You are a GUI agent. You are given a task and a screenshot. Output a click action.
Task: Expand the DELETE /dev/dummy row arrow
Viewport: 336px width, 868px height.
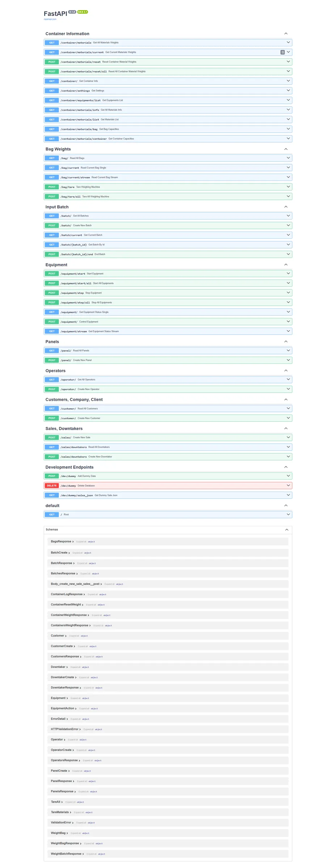[x=288, y=485]
